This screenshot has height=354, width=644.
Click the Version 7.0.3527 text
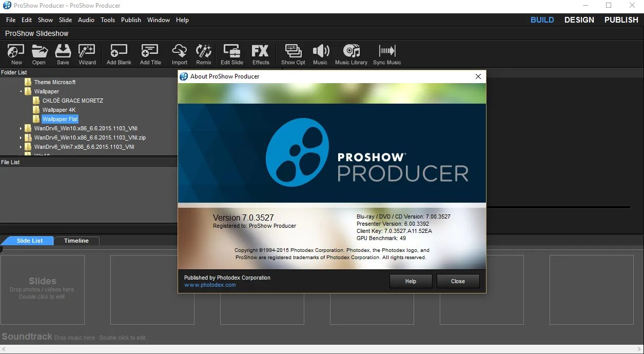[x=243, y=218]
